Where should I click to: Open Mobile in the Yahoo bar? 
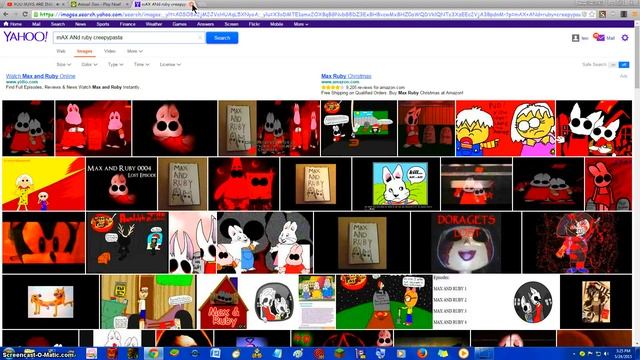[277, 24]
